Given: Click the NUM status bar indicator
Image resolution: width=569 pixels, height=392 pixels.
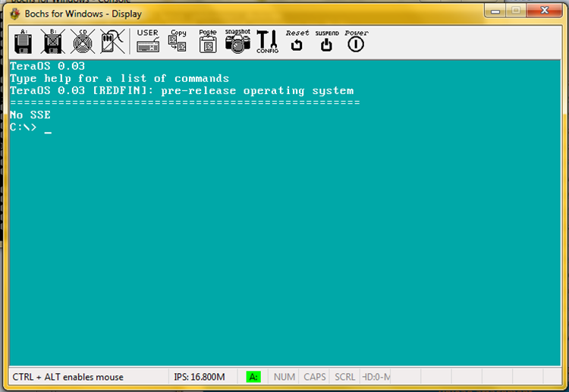Looking at the screenshot, I should tap(284, 377).
